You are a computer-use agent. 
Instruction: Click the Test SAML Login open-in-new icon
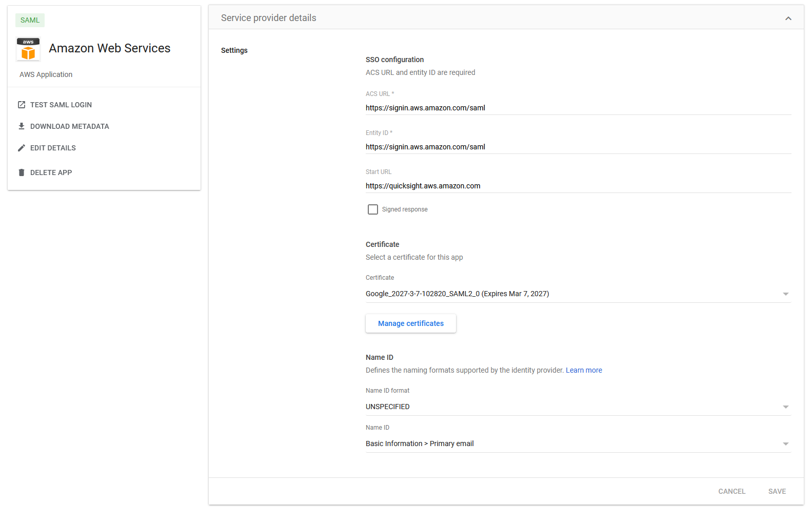(22, 105)
